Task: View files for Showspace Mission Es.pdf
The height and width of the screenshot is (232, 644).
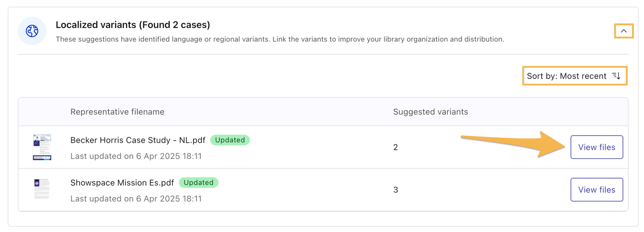Action: 596,190
